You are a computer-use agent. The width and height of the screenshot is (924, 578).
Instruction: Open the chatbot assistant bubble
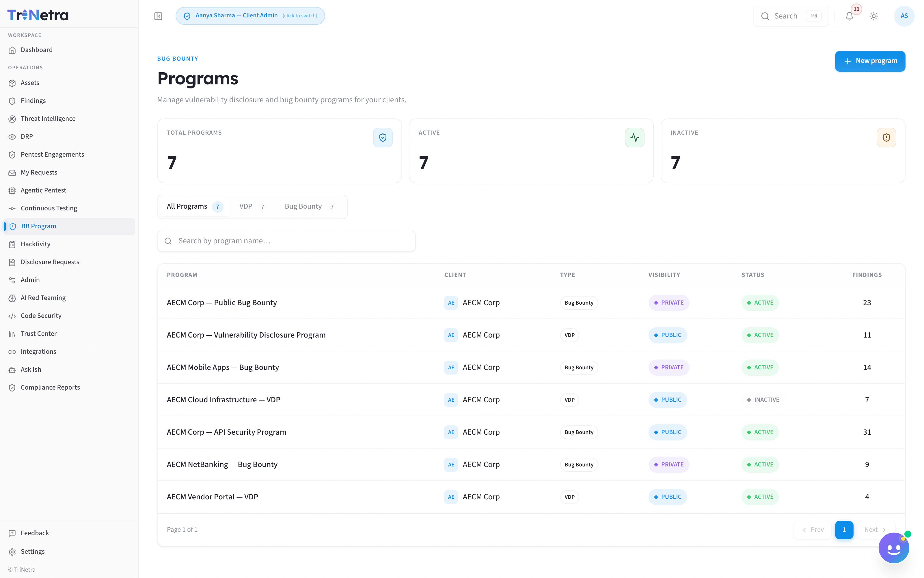pyautogui.click(x=893, y=548)
